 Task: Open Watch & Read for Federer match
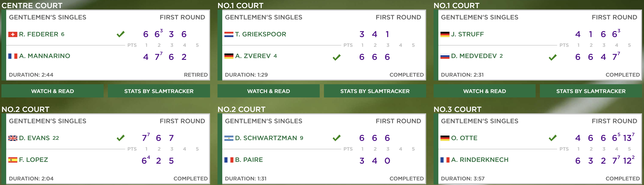point(53,91)
